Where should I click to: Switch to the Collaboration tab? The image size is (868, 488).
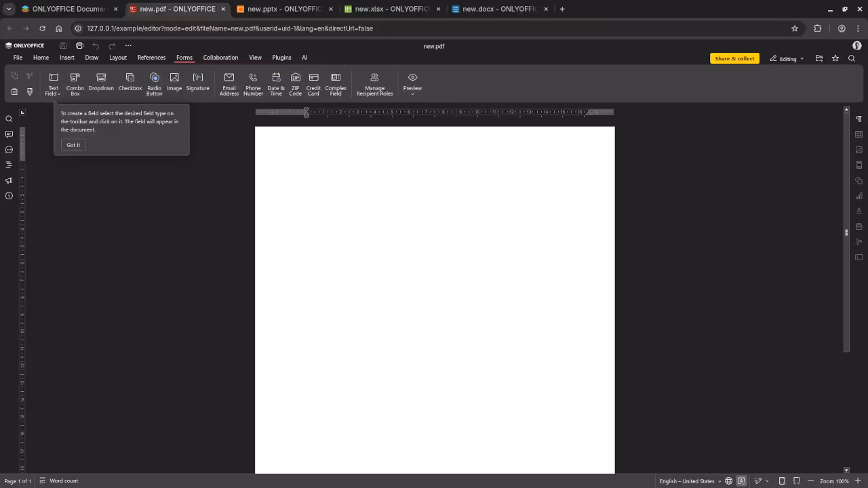[x=220, y=58]
